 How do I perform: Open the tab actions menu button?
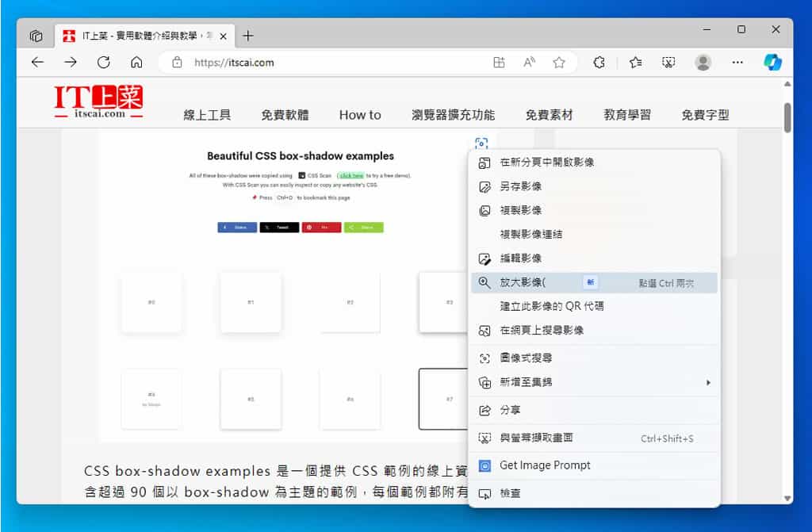pos(36,36)
